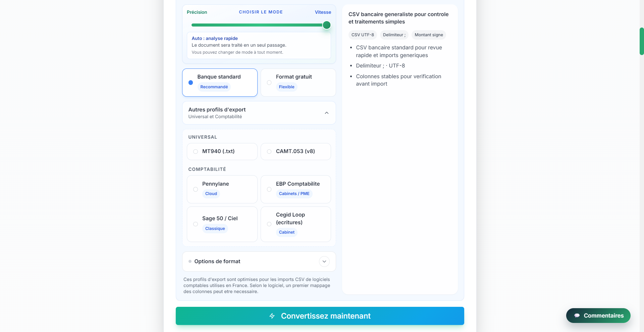This screenshot has width=644, height=332.
Task: Click the CSV UTF-8 tag chip
Action: click(363, 35)
